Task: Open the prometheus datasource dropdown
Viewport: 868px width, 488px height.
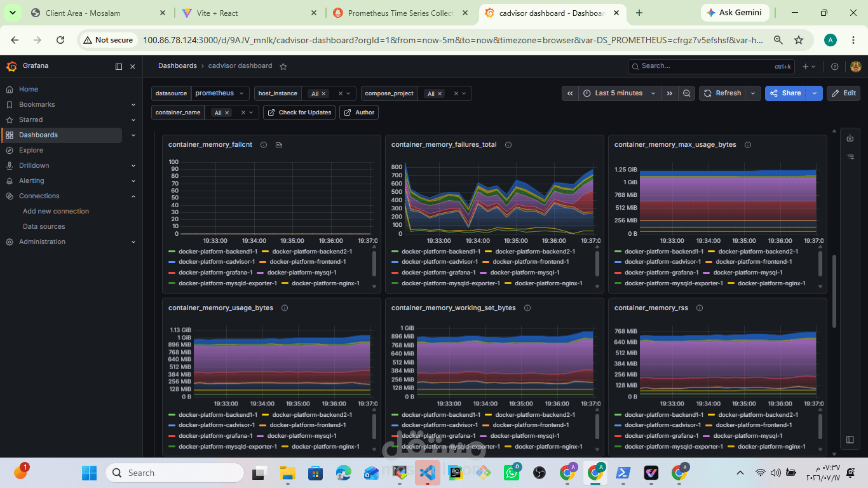Action: point(220,93)
